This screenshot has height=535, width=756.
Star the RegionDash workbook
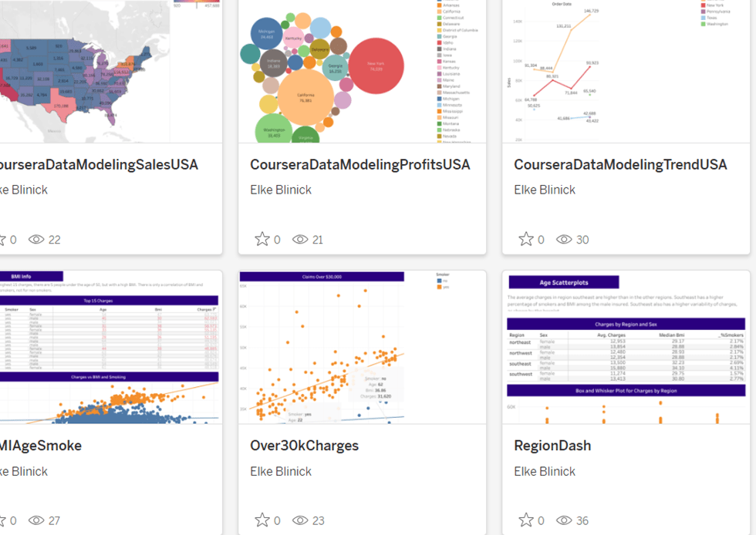(x=526, y=520)
